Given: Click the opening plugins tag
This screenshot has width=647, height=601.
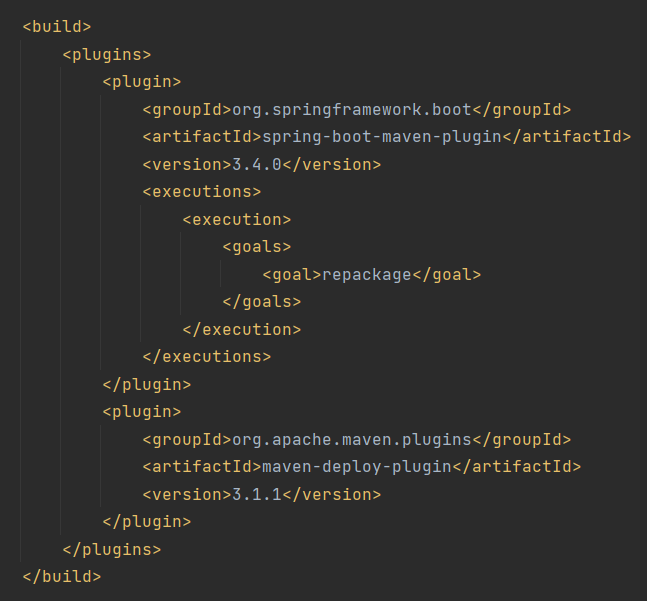Looking at the screenshot, I should (107, 54).
